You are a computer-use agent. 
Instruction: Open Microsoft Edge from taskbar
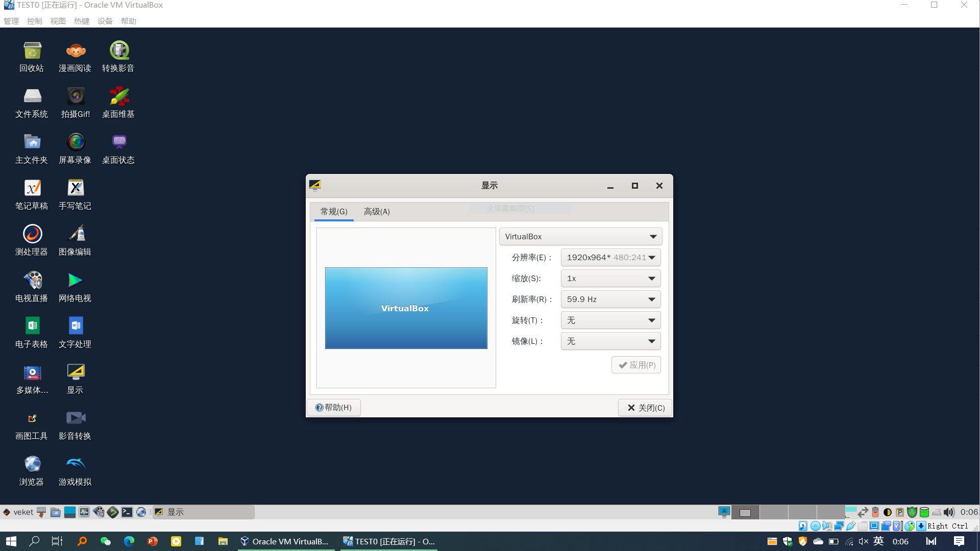[129, 541]
